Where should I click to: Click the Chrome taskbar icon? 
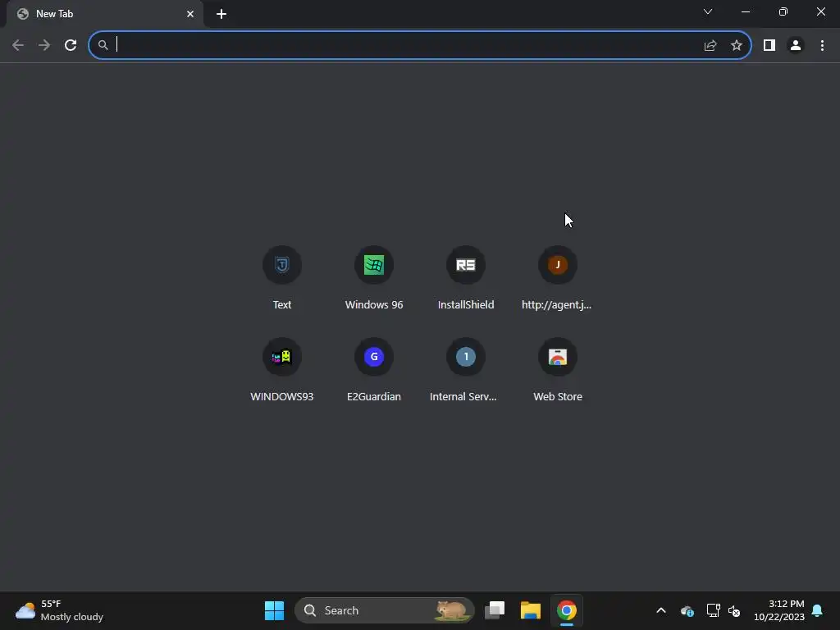567,610
